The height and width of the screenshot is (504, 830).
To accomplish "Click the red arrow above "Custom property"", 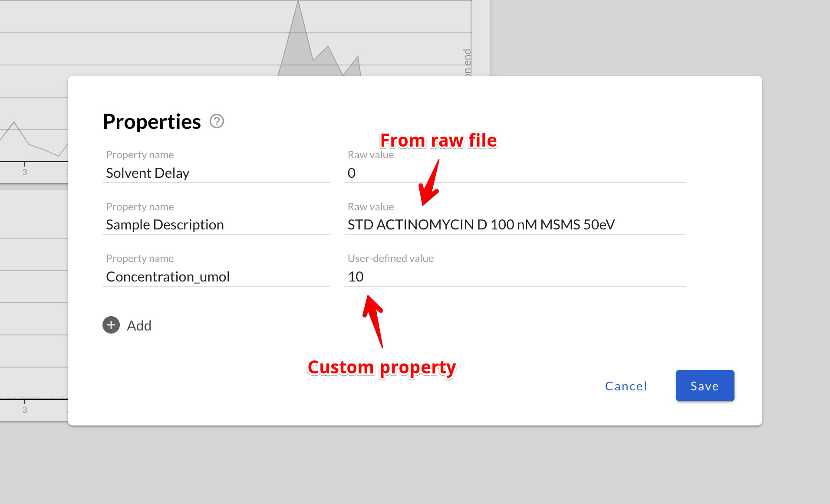I will 374,319.
